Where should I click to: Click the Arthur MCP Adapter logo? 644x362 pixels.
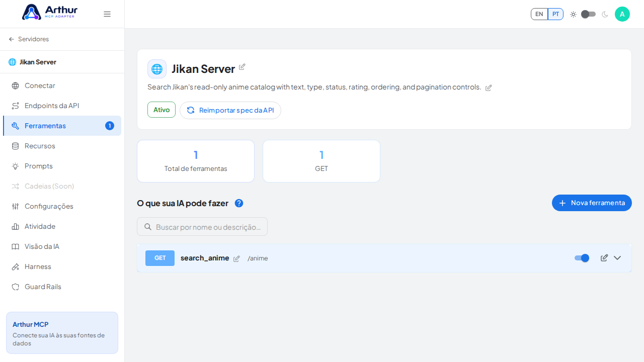click(x=49, y=12)
